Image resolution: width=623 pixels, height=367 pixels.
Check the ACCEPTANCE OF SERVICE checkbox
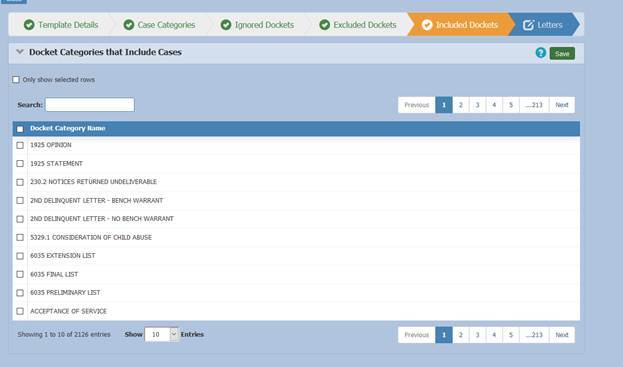coord(20,311)
